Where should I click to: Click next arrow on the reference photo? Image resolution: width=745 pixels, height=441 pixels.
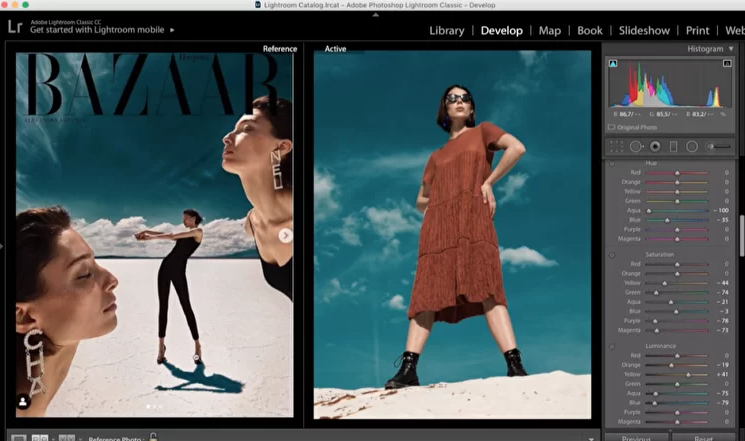point(285,236)
